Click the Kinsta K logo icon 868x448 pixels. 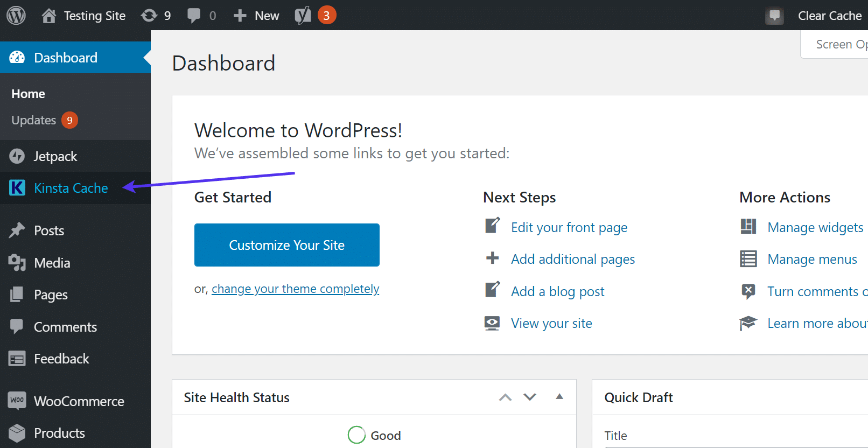(17, 188)
